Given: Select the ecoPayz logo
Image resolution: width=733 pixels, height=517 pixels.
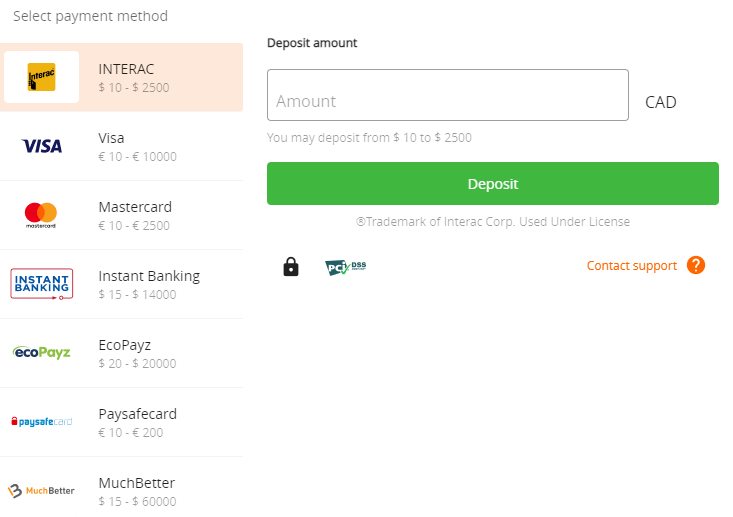Looking at the screenshot, I should click(42, 352).
